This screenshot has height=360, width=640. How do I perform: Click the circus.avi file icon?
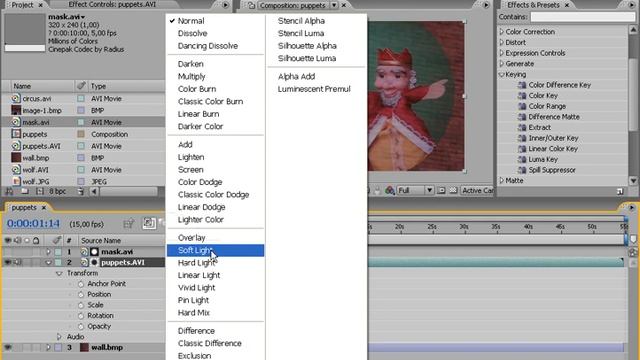16,98
